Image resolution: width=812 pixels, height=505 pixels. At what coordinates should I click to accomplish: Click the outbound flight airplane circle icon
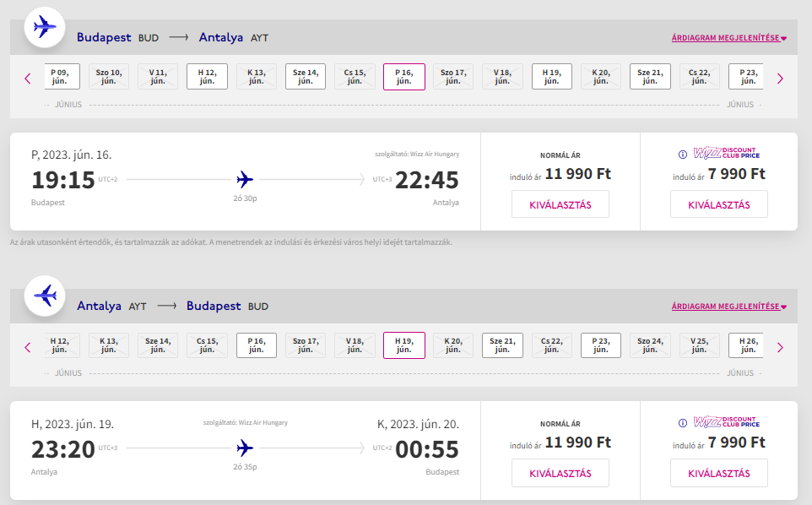click(45, 27)
